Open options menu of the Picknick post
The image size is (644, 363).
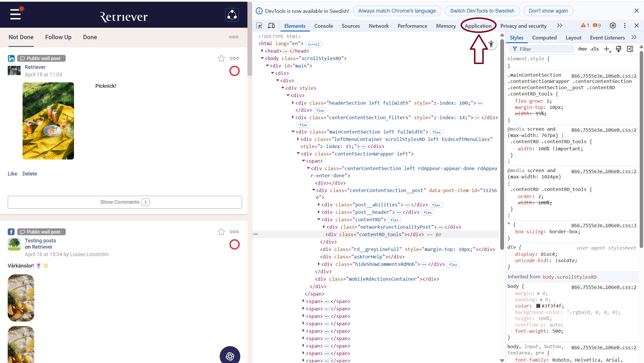point(234,58)
